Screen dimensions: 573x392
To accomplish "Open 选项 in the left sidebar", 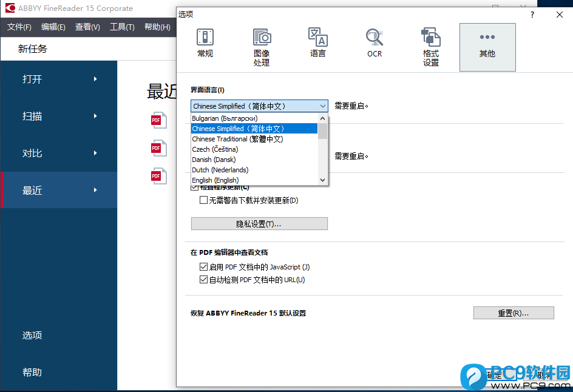I will [x=32, y=335].
